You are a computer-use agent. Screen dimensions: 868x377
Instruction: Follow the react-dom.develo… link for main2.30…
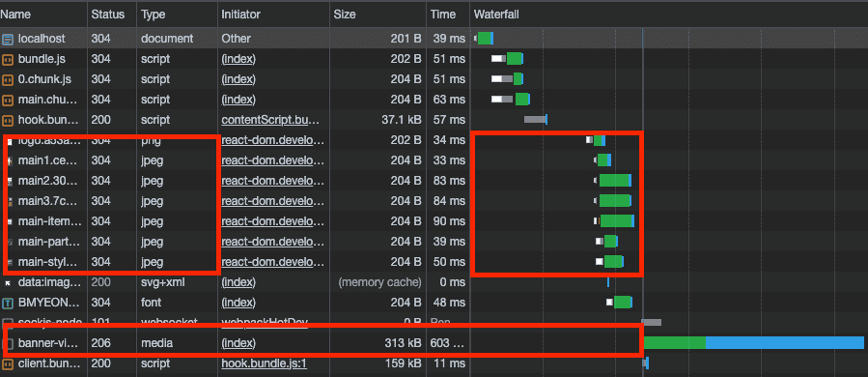click(x=272, y=181)
